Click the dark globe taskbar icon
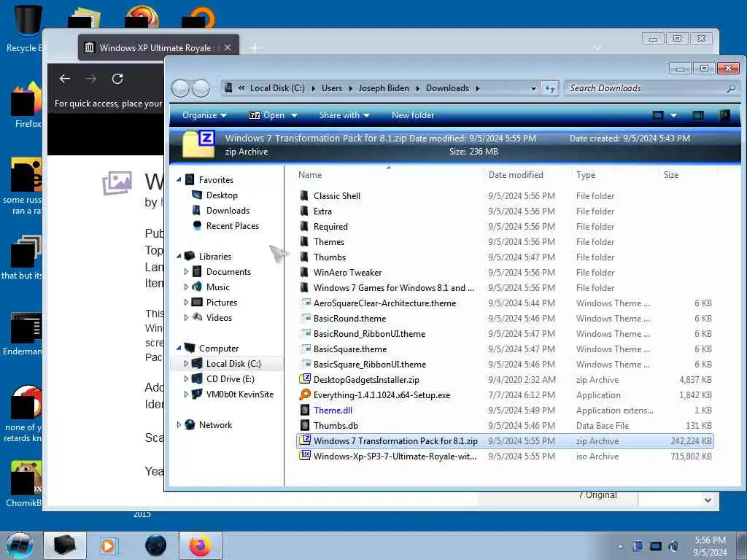Viewport: 747px width, 560px height. pos(156,545)
